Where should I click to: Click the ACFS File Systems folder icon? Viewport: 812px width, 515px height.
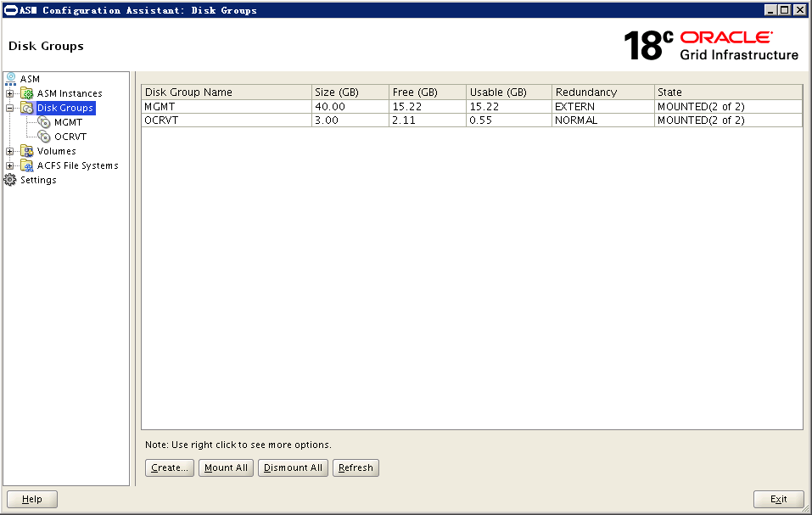pos(27,165)
